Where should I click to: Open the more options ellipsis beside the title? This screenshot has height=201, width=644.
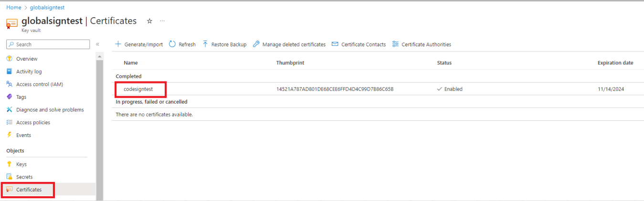162,21
